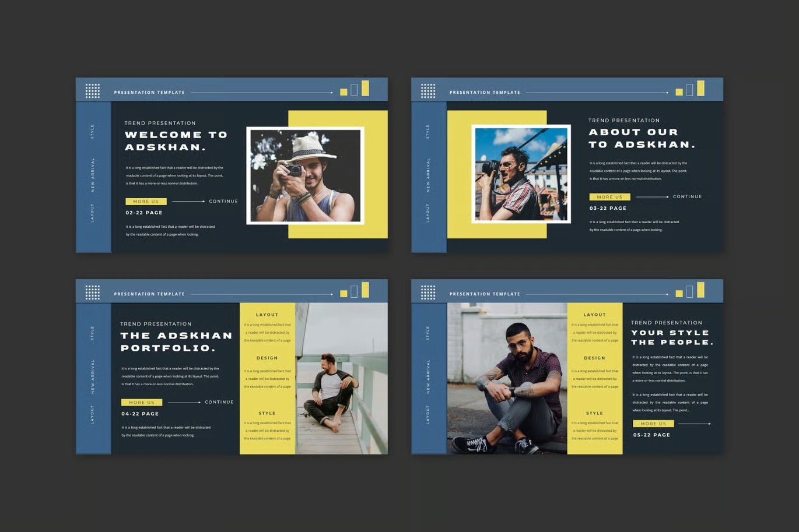Click CONTINUE link on About Our slide
The height and width of the screenshot is (532, 799).
click(x=687, y=197)
